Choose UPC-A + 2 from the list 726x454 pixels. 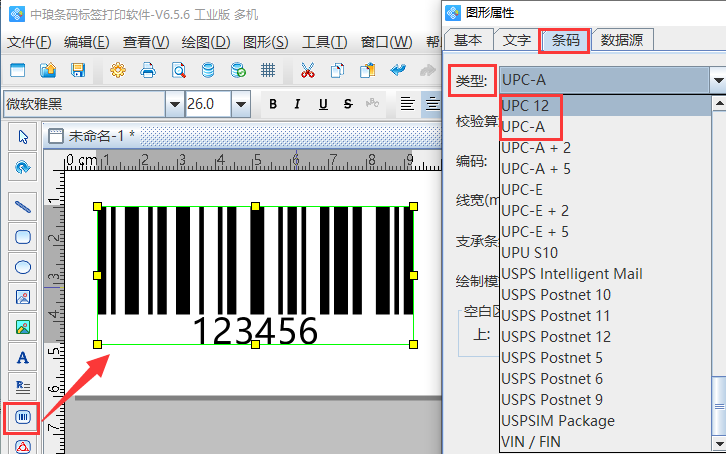[606, 148]
